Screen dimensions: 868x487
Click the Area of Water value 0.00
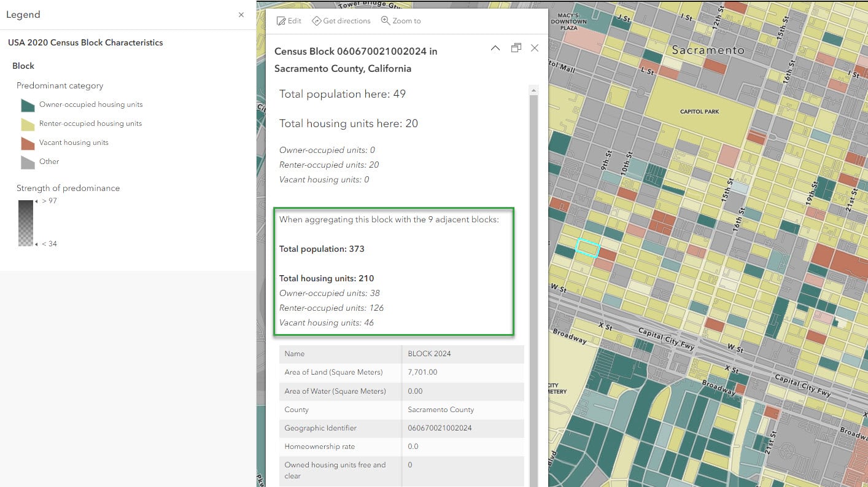pyautogui.click(x=463, y=391)
